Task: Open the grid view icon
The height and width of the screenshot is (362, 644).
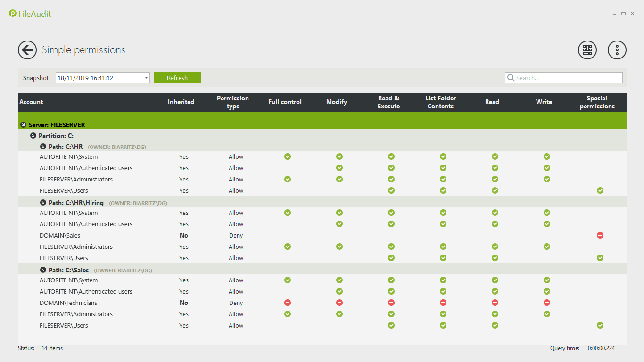Action: coord(587,50)
